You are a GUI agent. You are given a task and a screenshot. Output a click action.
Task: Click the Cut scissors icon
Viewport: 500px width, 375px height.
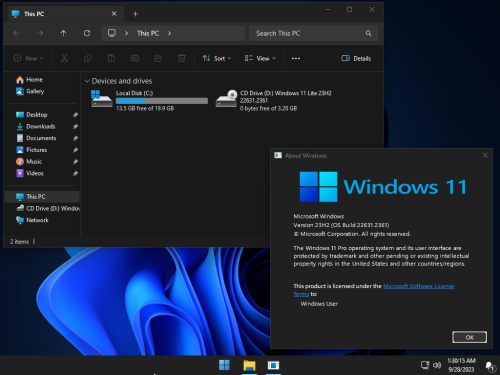tap(64, 58)
